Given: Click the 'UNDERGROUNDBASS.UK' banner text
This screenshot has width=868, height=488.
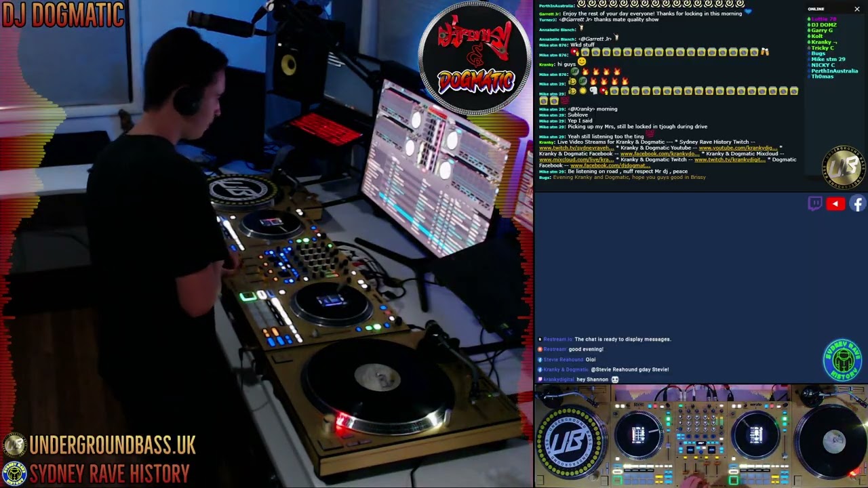Looking at the screenshot, I should pos(112,445).
